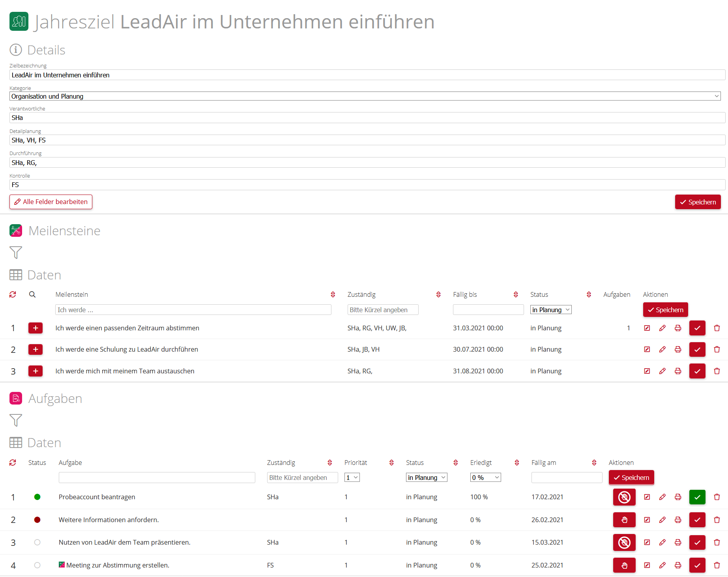Click the Fällig bis date input
Viewport: 728px width, 577px height.
coord(488,310)
